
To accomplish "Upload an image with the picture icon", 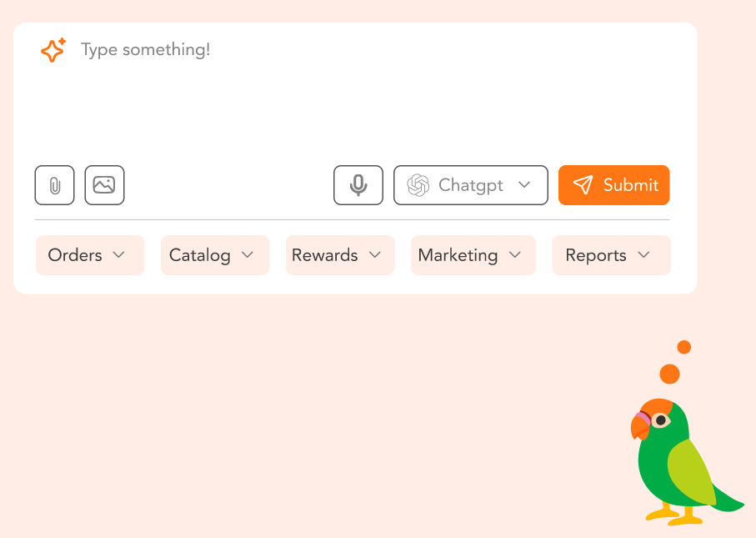I will (104, 185).
